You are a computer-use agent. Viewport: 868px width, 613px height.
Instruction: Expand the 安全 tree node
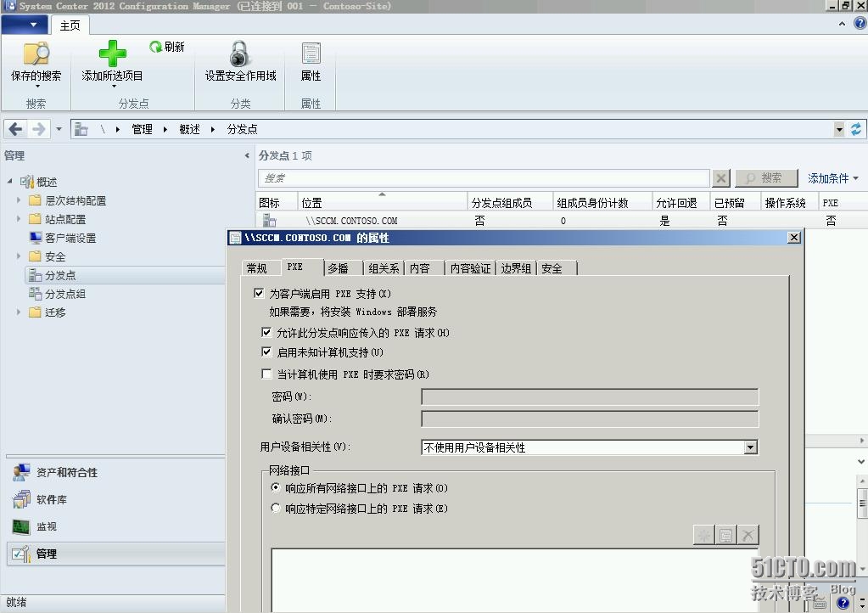19,256
